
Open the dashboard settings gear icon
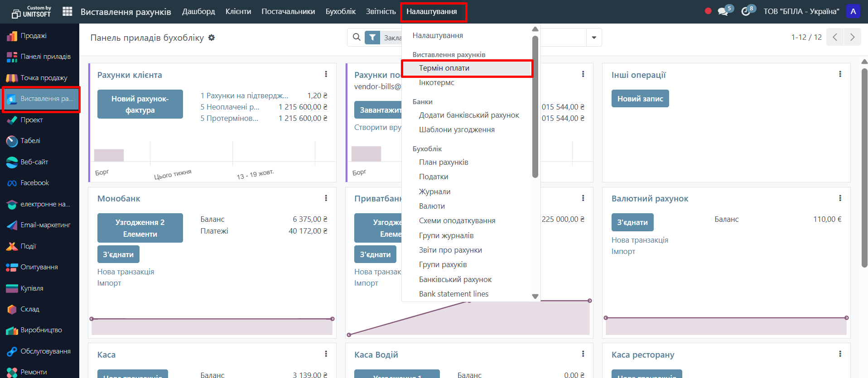click(212, 38)
